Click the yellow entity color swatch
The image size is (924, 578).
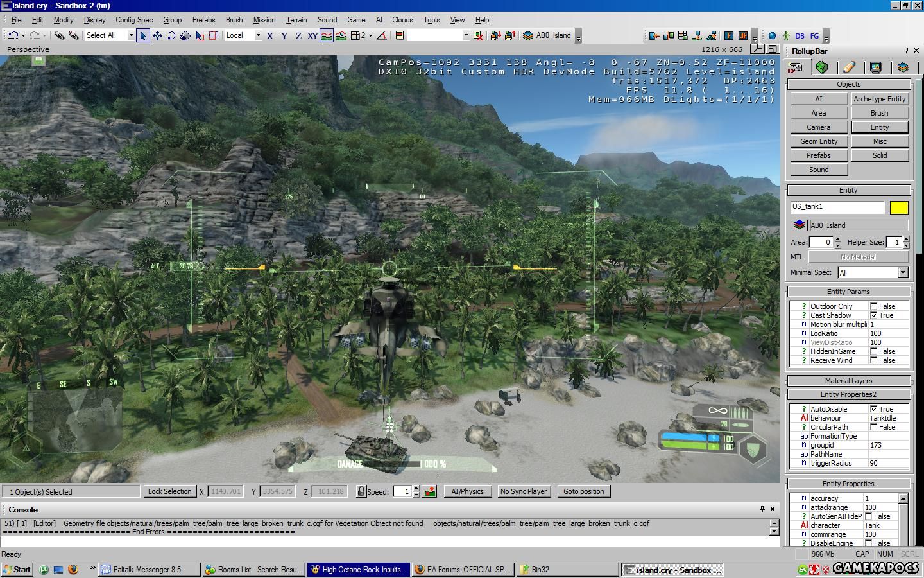click(x=899, y=207)
